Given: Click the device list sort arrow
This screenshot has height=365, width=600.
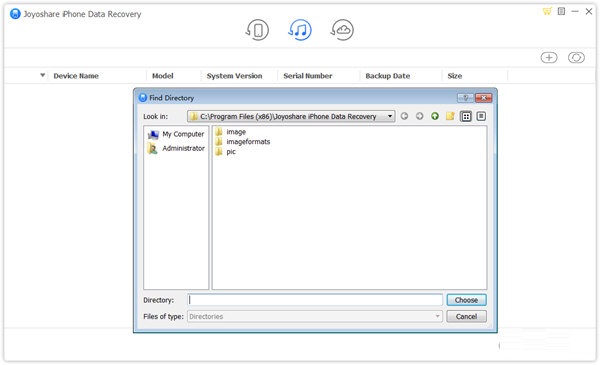Looking at the screenshot, I should tap(42, 75).
